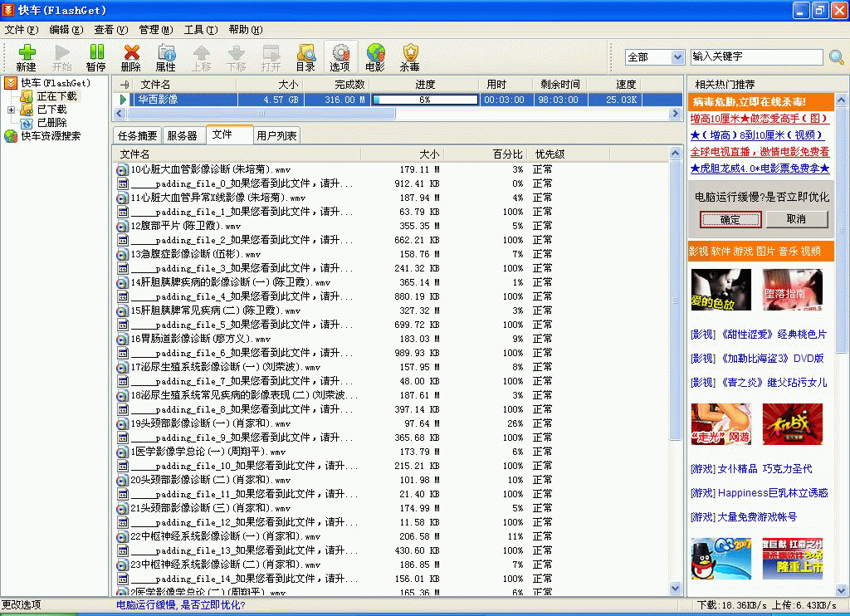Open the 文件(F) menu
Viewport: 850px width, 616px height.
pyautogui.click(x=21, y=30)
